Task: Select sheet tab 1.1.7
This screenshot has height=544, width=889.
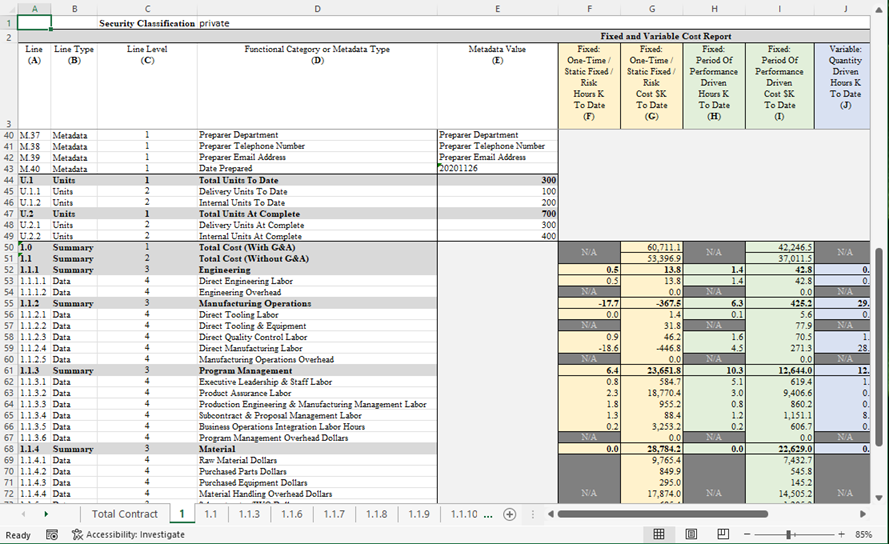Action: [334, 515]
